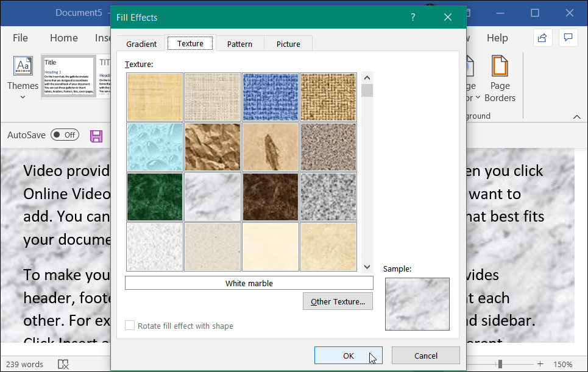This screenshot has width=588, height=372.
Task: Toggle the AutoSave switch
Action: tap(65, 135)
